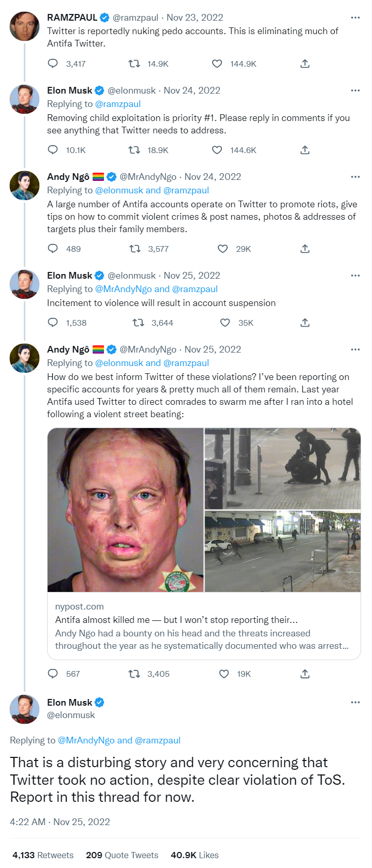Like RAMZPAUL's top tweet
This screenshot has width=372, height=868.
pyautogui.click(x=216, y=63)
